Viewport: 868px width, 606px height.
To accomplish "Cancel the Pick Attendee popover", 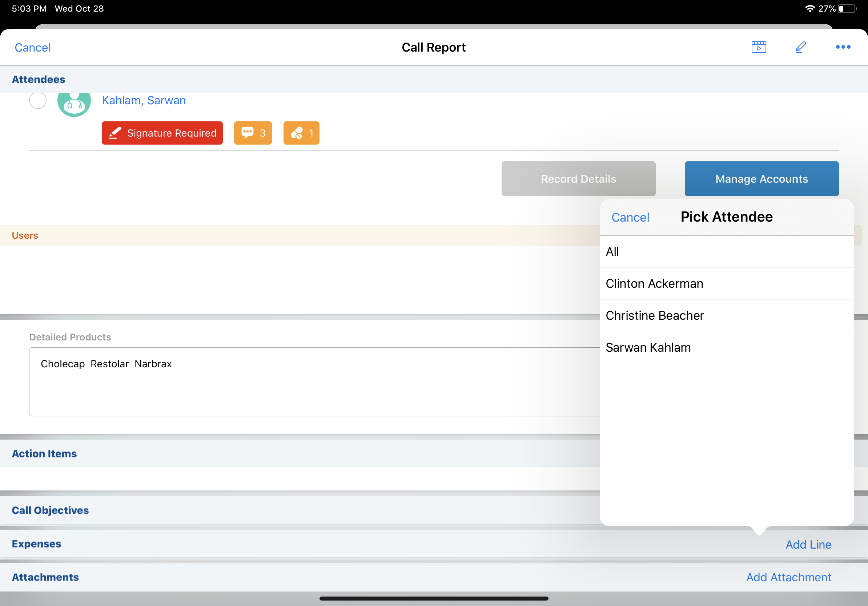I will click(630, 217).
